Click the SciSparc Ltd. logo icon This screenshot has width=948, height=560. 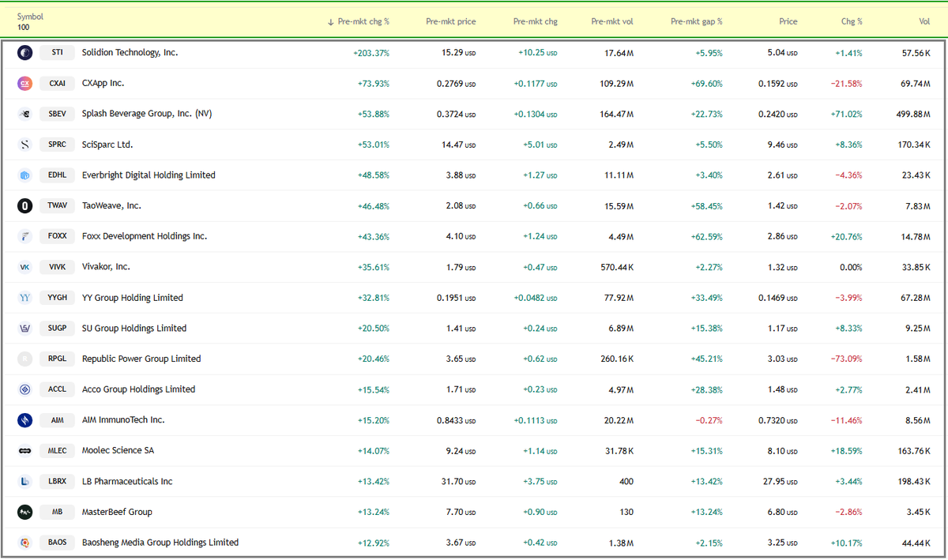click(x=25, y=145)
